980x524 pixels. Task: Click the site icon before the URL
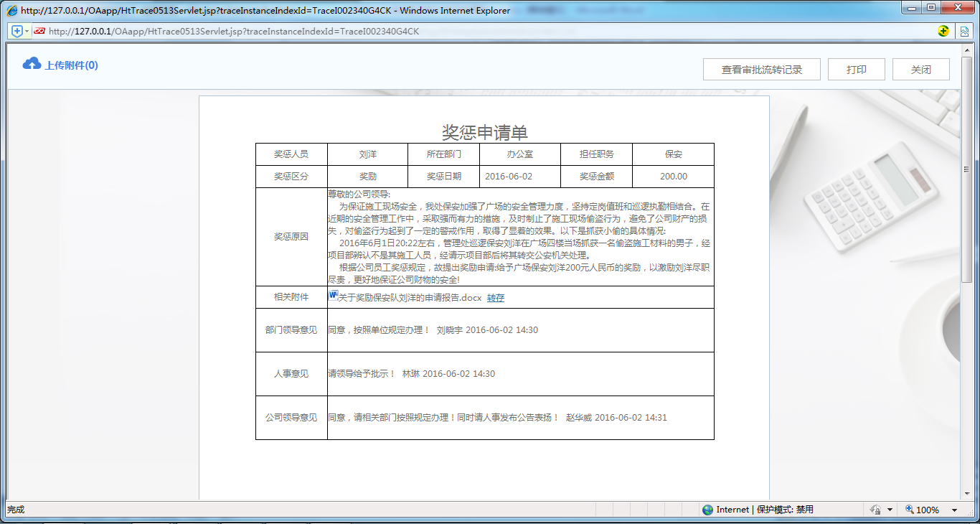pyautogui.click(x=41, y=32)
